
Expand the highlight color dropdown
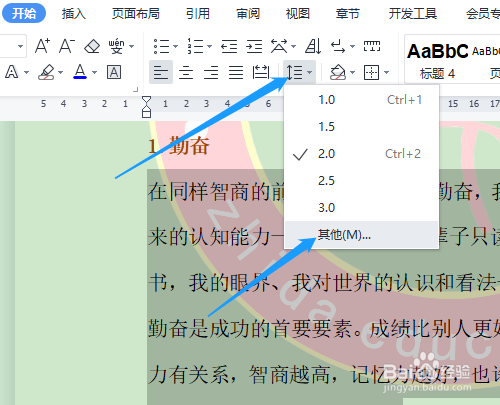coord(60,72)
